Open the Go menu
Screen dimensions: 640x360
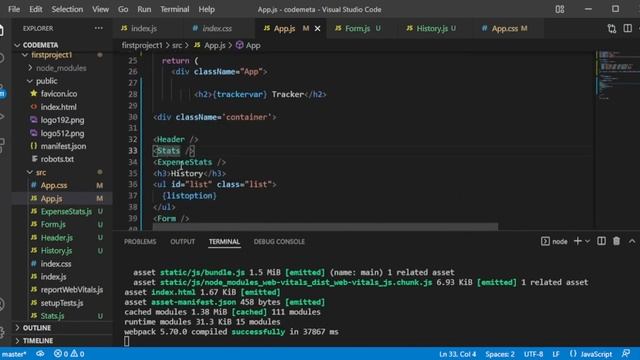tap(123, 9)
